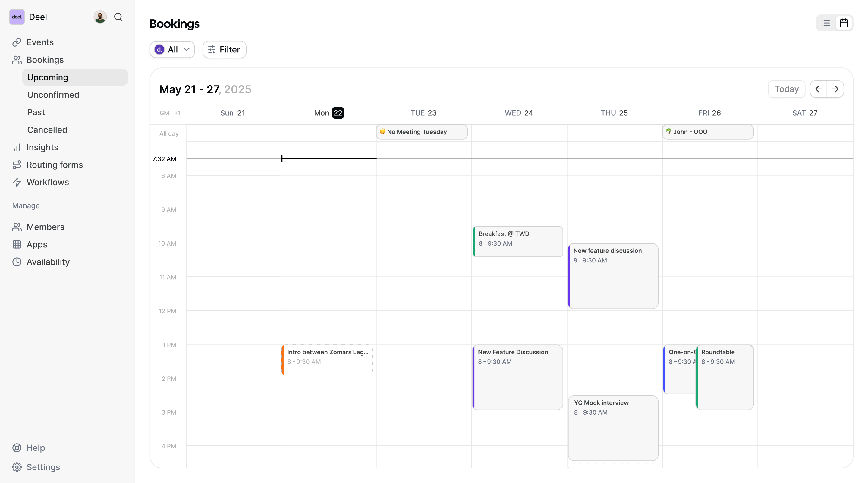Open the All events dropdown
The width and height of the screenshot is (868, 483).
pyautogui.click(x=172, y=49)
